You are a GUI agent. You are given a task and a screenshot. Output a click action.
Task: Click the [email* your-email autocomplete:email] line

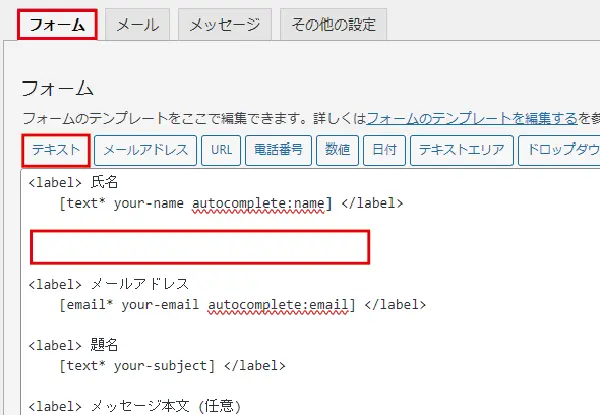pyautogui.click(x=243, y=305)
